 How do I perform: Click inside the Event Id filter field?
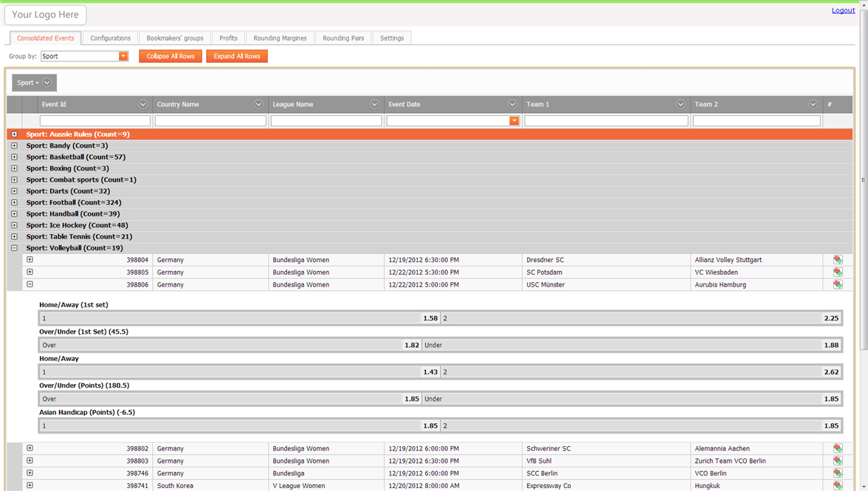94,120
